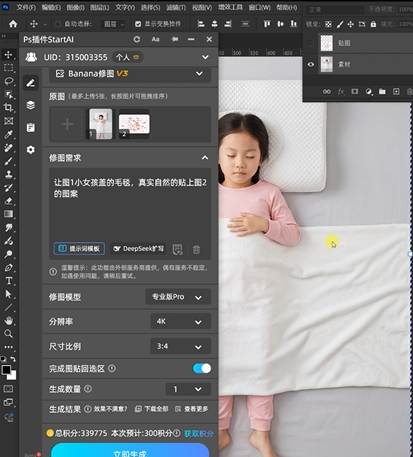The width and height of the screenshot is (413, 457).
Task: Open the 文字(Y) menu
Action: pos(125,7)
